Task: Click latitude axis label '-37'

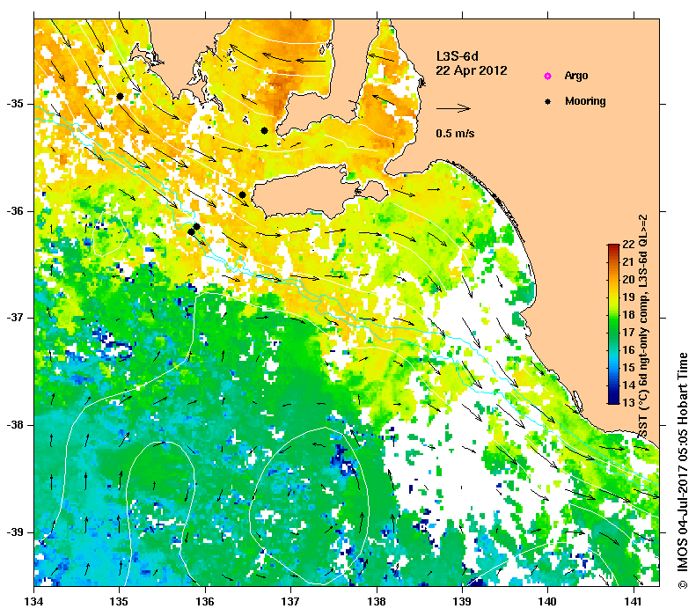Action: [15, 318]
